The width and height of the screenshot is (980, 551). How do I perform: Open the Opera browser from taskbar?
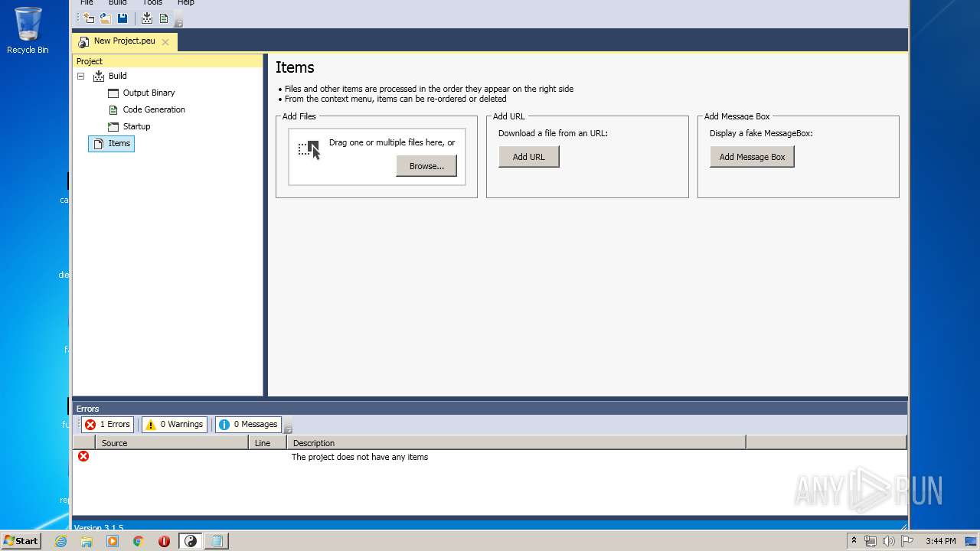click(165, 541)
